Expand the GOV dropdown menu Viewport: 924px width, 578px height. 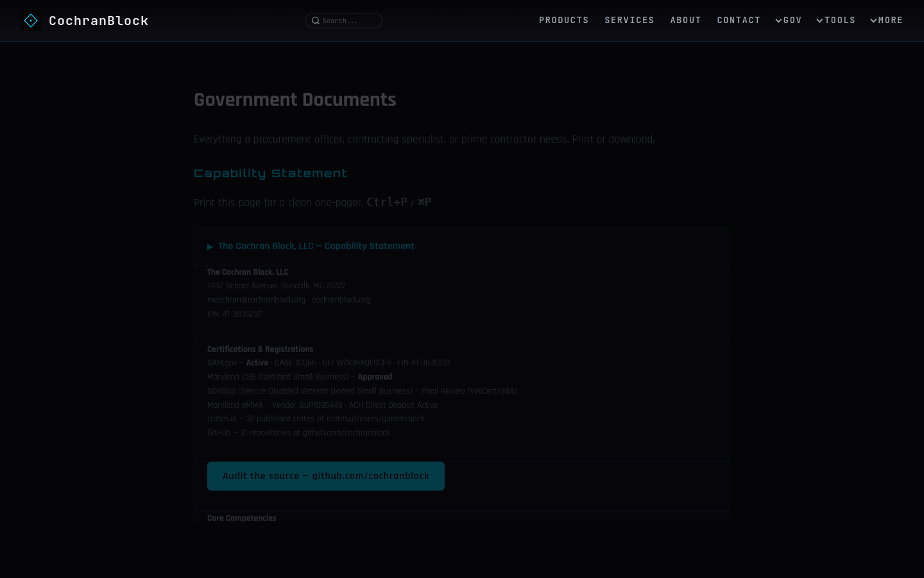pos(789,21)
